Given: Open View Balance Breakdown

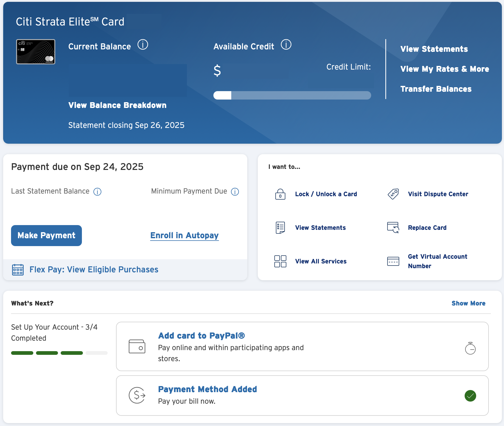Looking at the screenshot, I should tap(117, 105).
